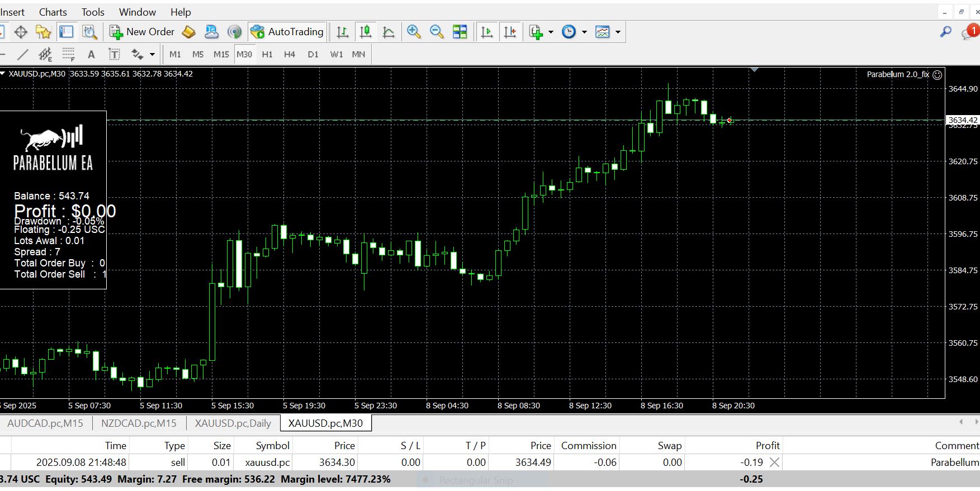Click the Parabellum 2.0_fix smiley label
980x491 pixels.
pos(904,74)
